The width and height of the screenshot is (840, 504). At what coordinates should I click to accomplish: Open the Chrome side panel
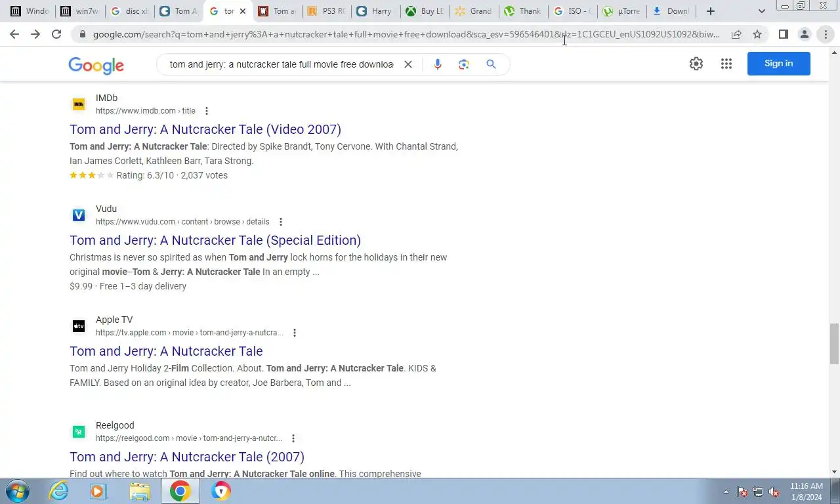(783, 34)
